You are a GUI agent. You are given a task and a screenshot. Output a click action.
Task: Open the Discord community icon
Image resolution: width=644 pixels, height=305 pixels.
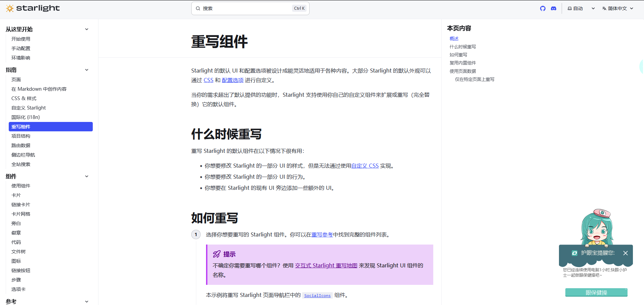point(553,8)
